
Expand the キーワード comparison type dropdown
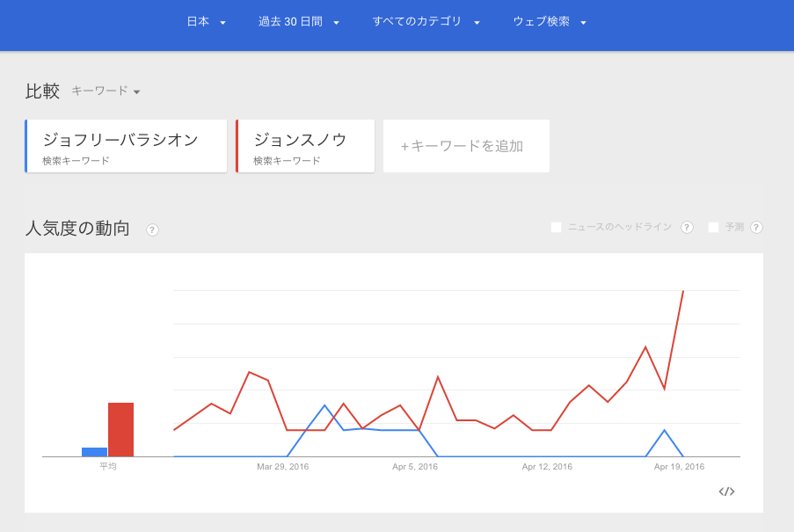pos(106,91)
